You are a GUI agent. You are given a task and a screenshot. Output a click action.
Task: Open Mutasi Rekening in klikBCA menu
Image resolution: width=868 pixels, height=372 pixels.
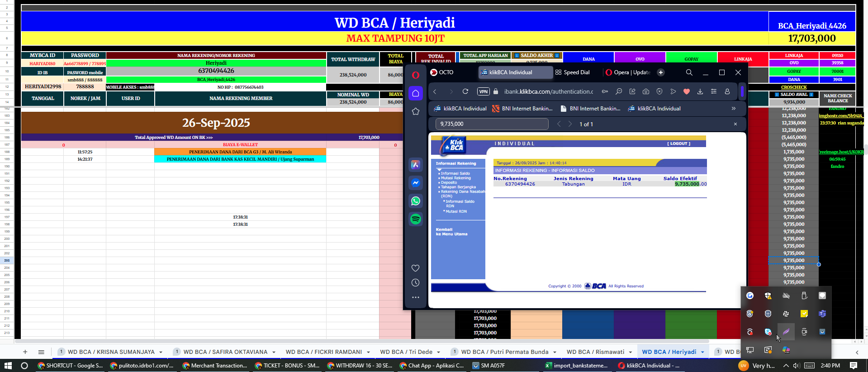(455, 178)
